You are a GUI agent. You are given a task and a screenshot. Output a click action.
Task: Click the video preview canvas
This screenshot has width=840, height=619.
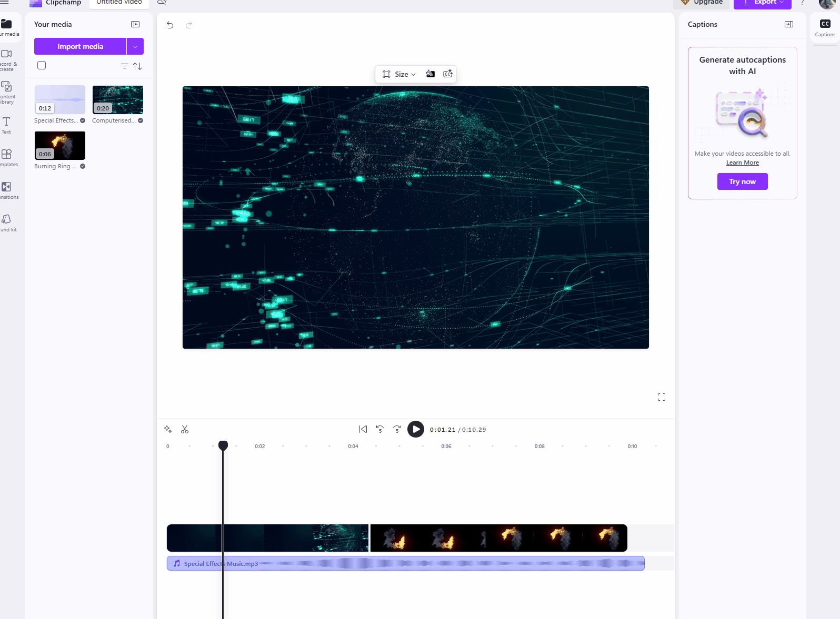[416, 217]
